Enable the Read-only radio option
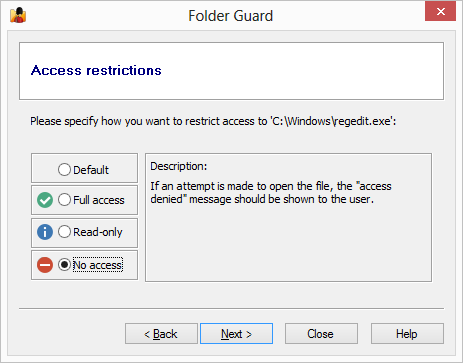Viewport: 463px width, 363px height. click(x=64, y=232)
